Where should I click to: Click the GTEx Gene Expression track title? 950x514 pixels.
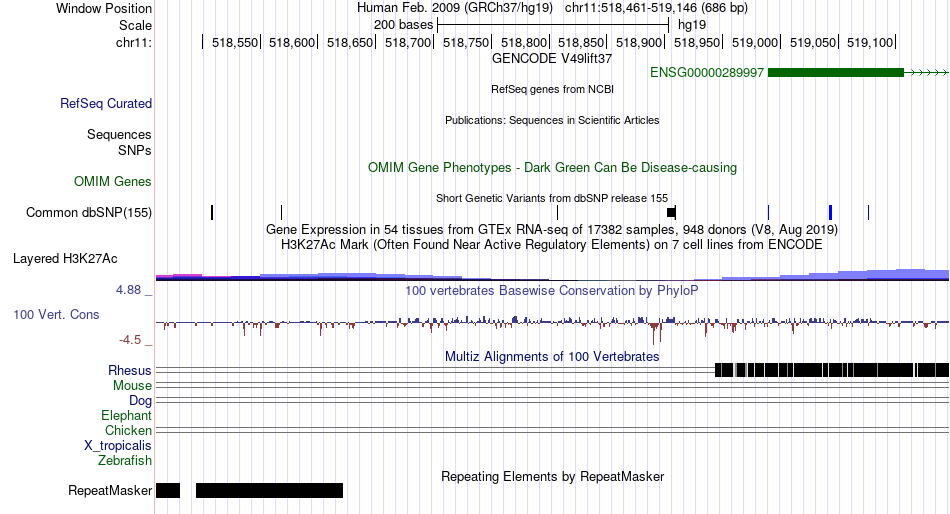point(552,230)
